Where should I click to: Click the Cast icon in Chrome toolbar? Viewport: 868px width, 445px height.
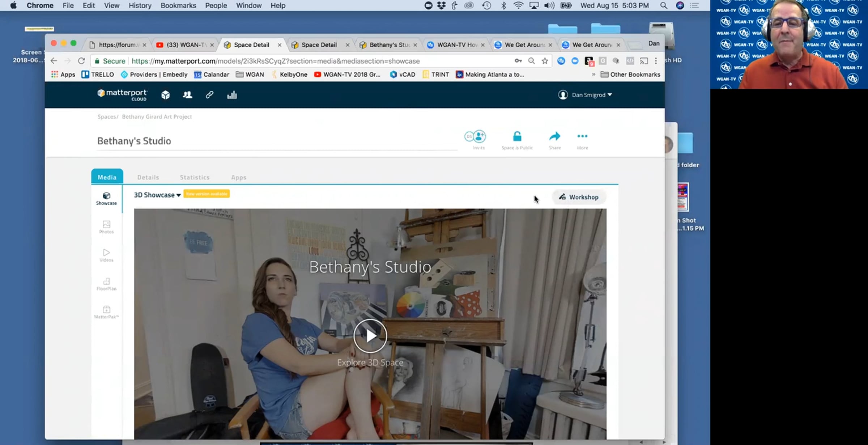click(643, 61)
